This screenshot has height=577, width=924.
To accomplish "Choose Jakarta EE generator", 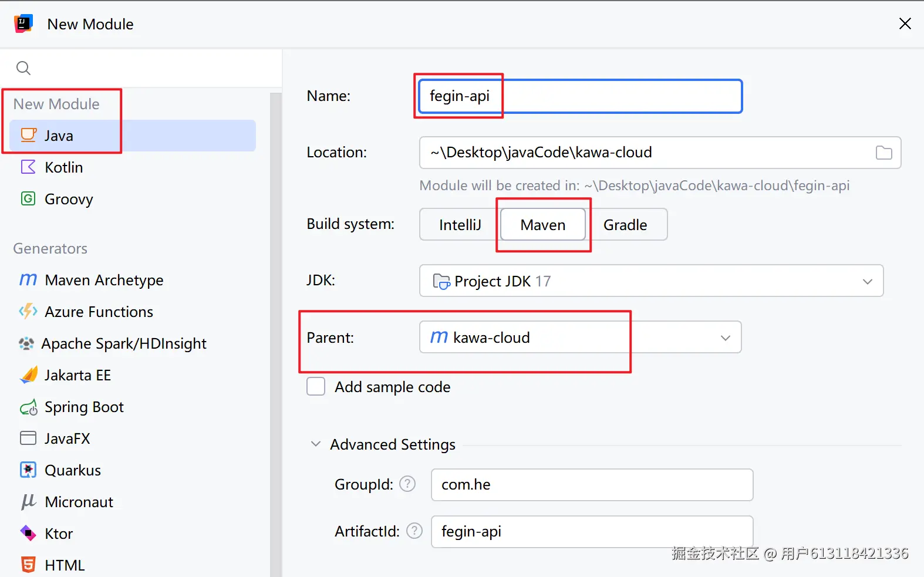I will click(77, 375).
